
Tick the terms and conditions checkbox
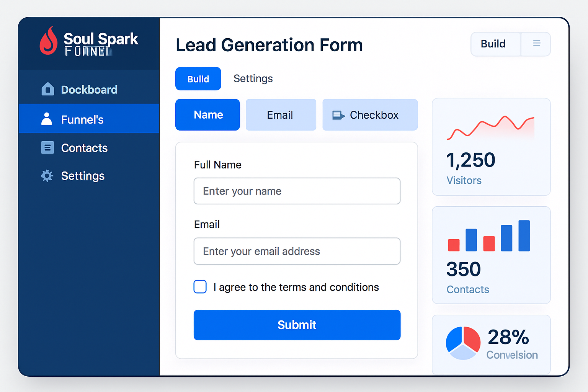point(200,287)
